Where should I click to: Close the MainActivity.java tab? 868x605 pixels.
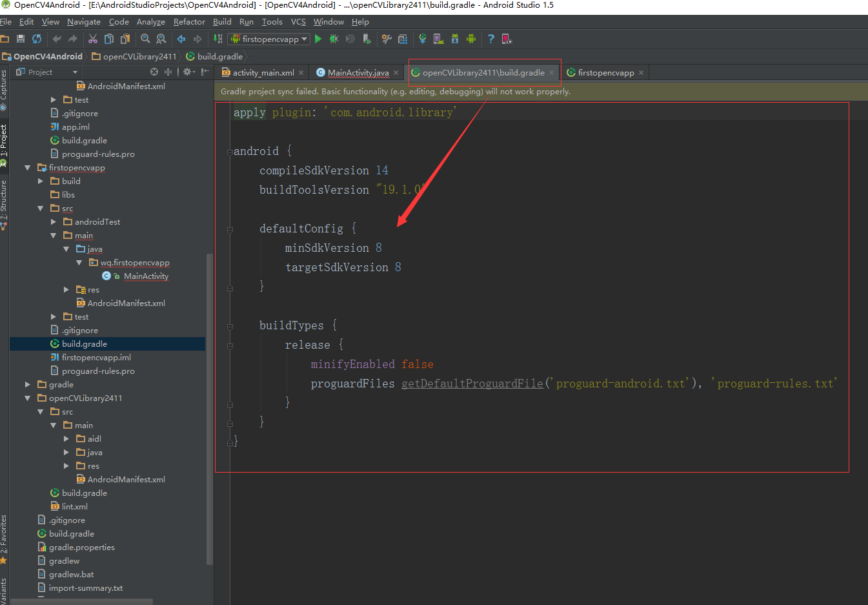pyautogui.click(x=396, y=72)
